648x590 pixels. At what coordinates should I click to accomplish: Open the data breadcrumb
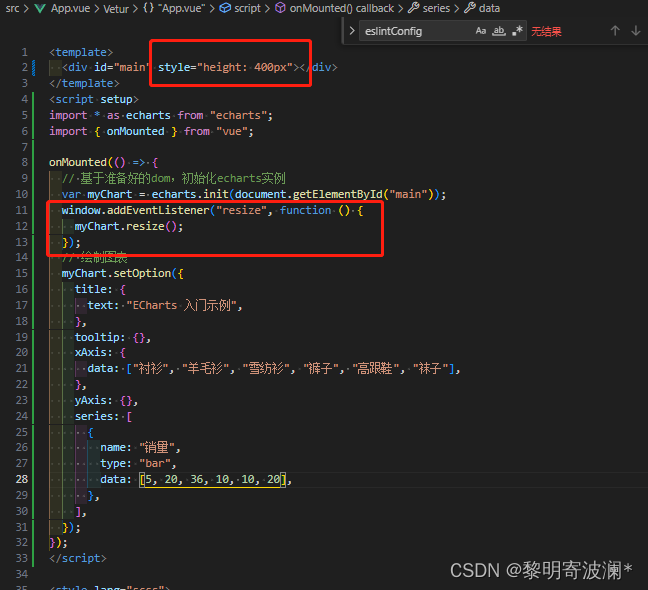pos(489,8)
